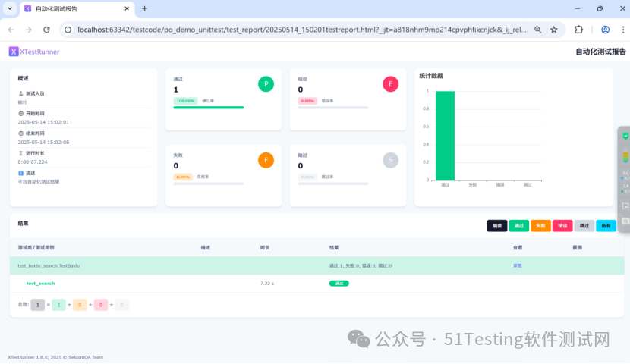
Task: Click the XTestRunner brand text link
Action: 39,52
